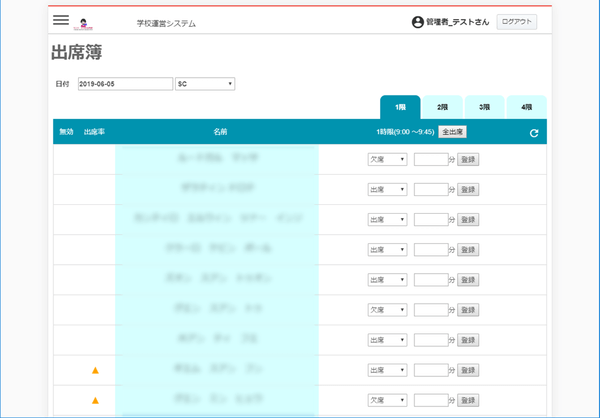Click the user account avatar icon
This screenshot has height=418, width=600.
pyautogui.click(x=417, y=22)
